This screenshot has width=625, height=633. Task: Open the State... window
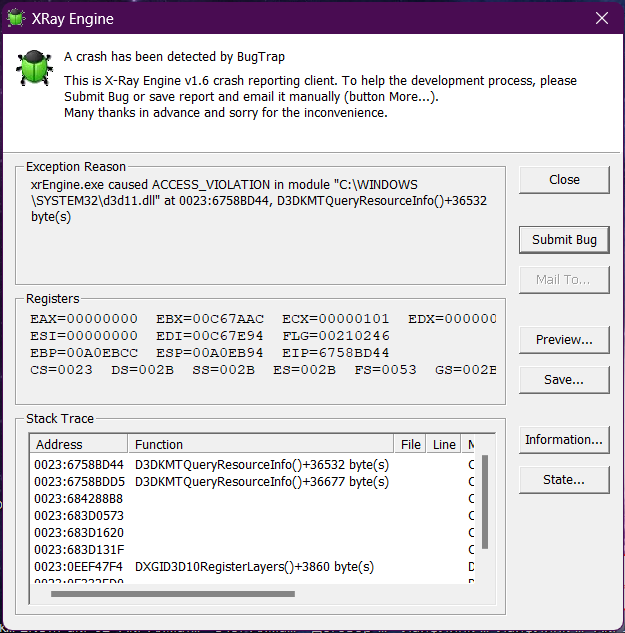(x=564, y=480)
